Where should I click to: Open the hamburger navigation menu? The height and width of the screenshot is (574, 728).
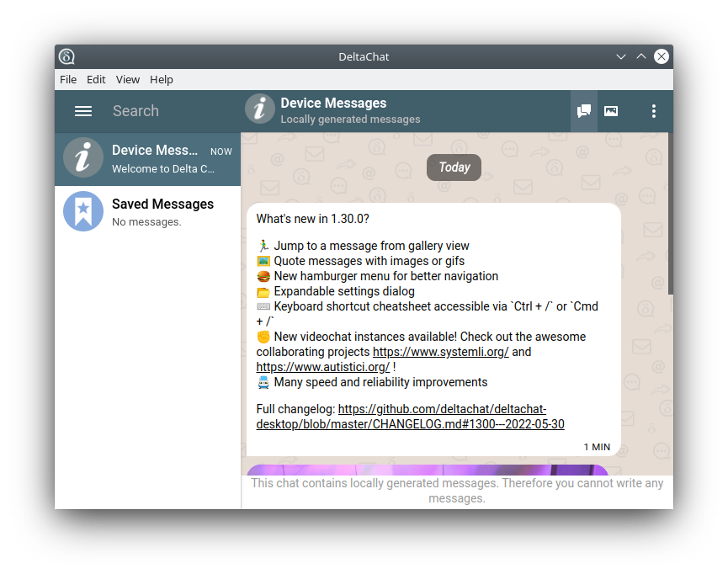pos(82,111)
